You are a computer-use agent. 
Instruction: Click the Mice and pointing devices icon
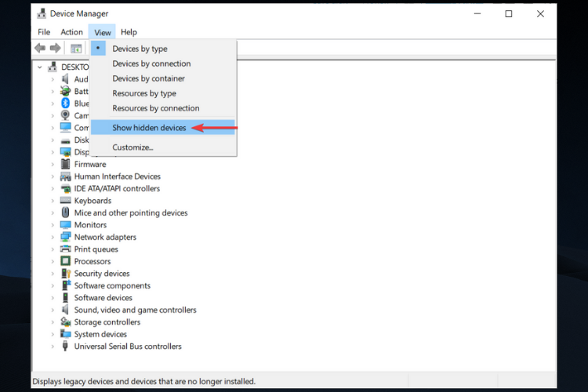tap(66, 212)
